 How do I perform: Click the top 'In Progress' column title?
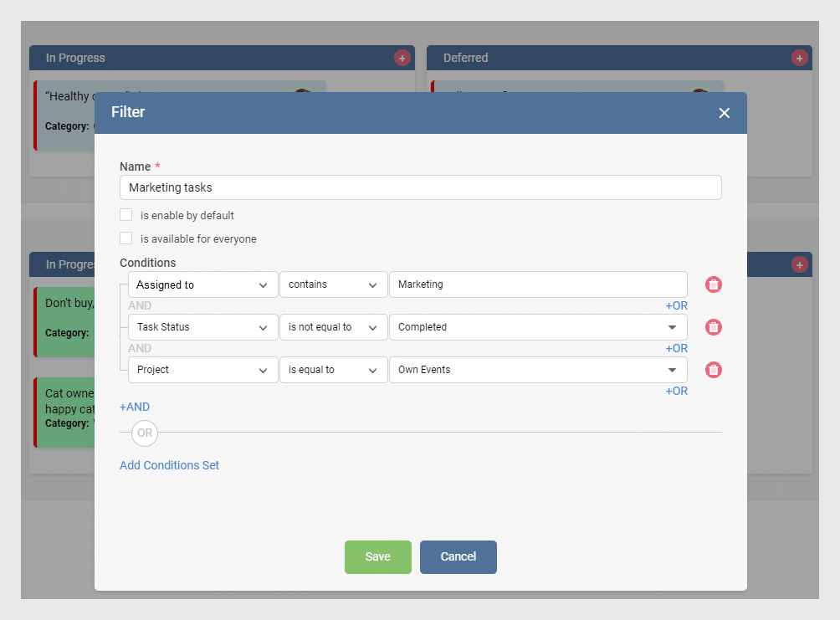click(75, 58)
